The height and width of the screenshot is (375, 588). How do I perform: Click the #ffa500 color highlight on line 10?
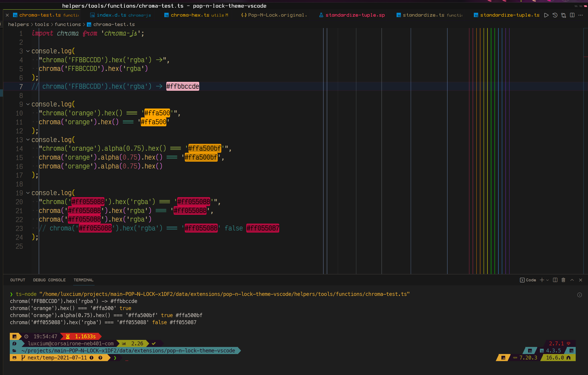pyautogui.click(x=157, y=113)
